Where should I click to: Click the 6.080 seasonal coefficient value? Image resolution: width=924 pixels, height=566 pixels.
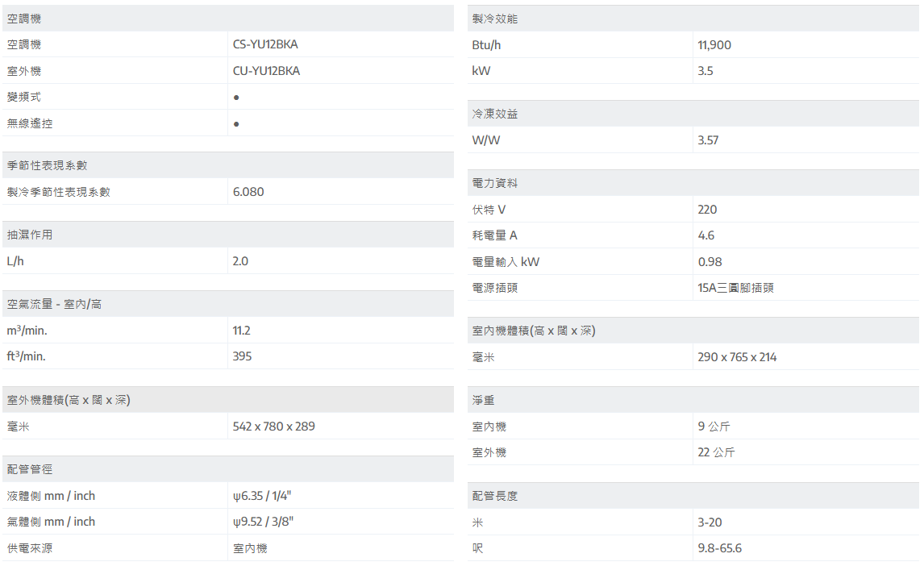point(248,192)
